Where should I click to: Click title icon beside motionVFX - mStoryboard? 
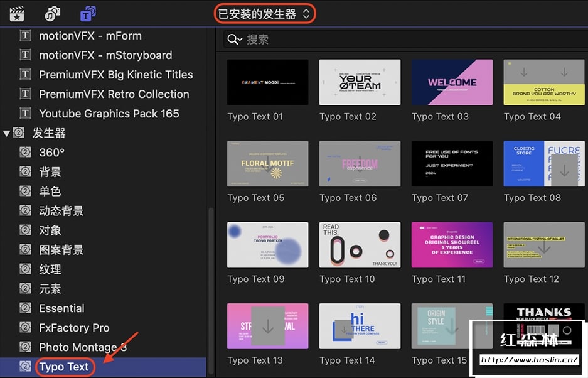coord(25,55)
